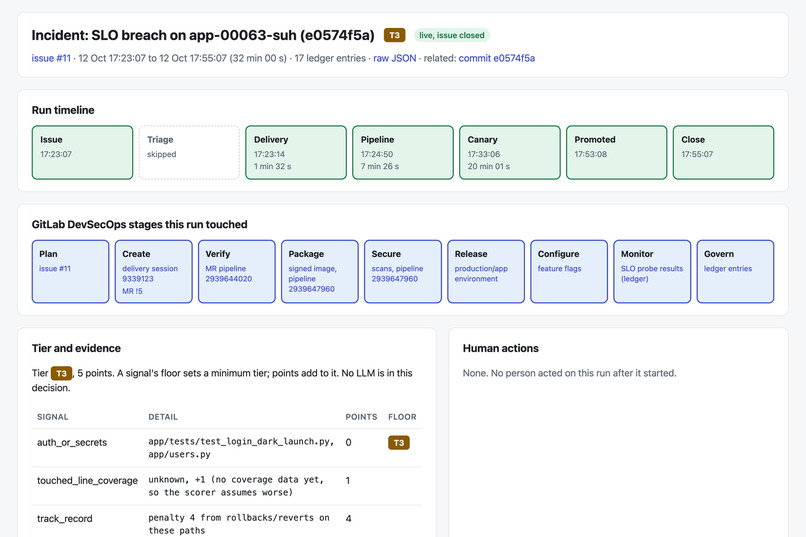Open ledger entries link in Govern card
The height and width of the screenshot is (537, 806).
click(728, 268)
